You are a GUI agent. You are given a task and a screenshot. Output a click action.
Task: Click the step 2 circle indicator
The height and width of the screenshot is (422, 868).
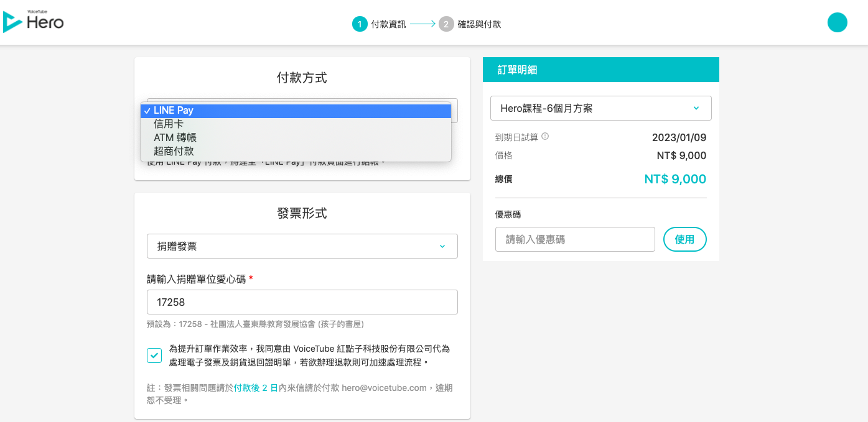446,24
